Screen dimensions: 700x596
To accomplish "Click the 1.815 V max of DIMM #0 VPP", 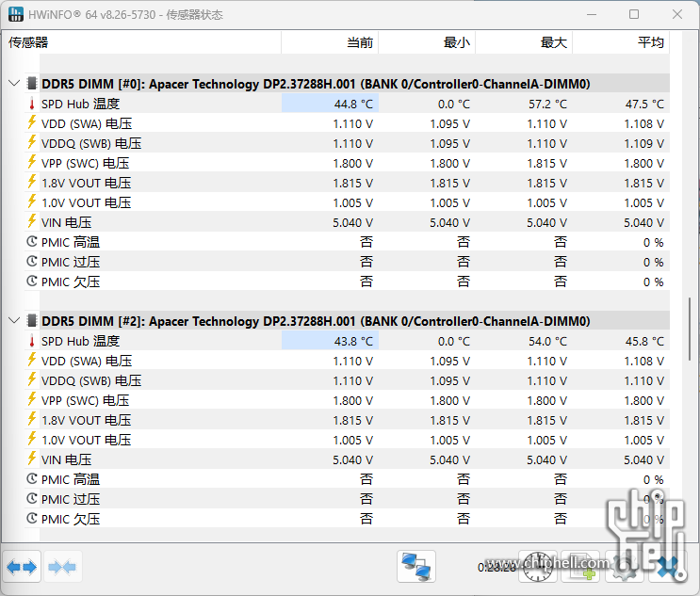I will pyautogui.click(x=546, y=164).
